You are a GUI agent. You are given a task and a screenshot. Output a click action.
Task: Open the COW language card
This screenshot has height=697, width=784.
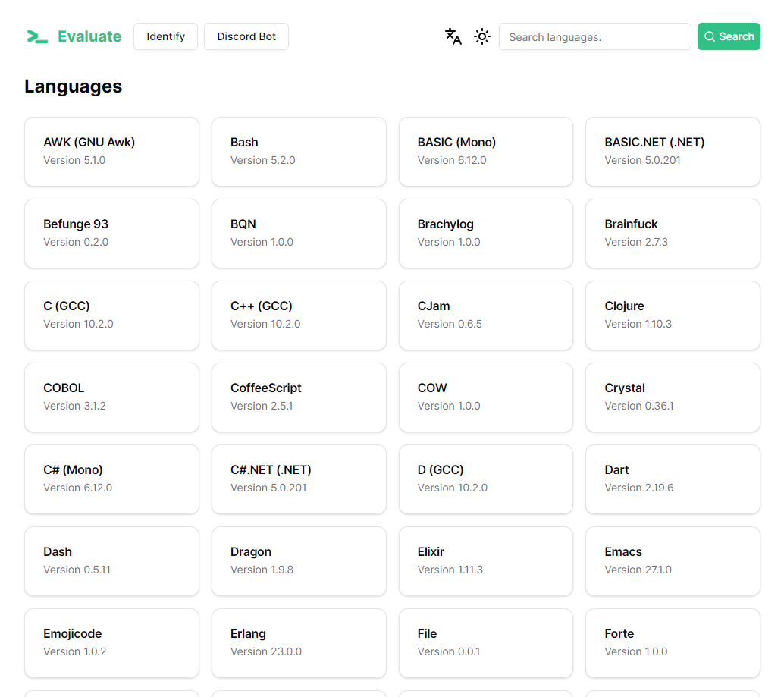pos(486,397)
